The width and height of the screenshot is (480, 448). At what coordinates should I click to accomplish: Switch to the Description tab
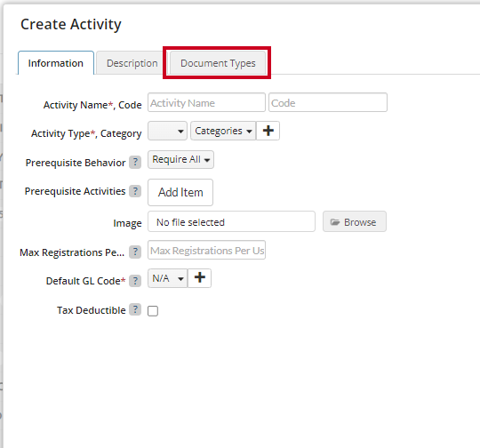132,63
